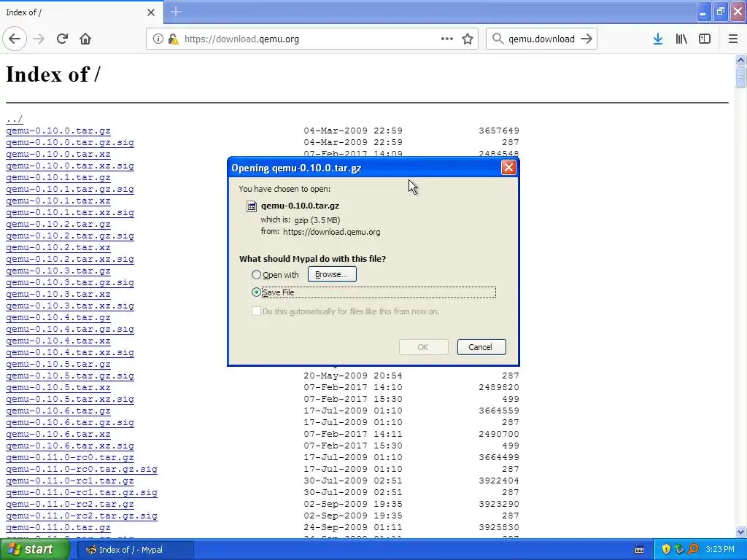This screenshot has width=747, height=560.
Task: Open the parent directory ../ link
Action: point(15,119)
